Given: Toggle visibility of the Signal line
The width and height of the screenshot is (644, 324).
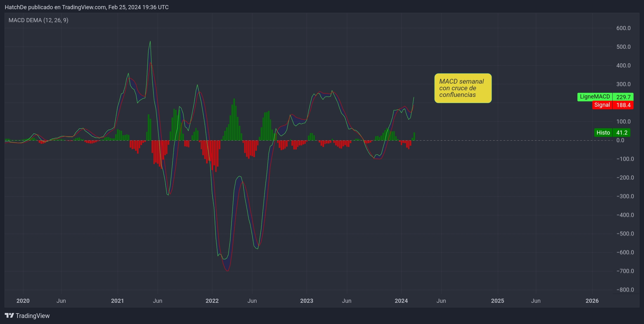Looking at the screenshot, I should 602,105.
